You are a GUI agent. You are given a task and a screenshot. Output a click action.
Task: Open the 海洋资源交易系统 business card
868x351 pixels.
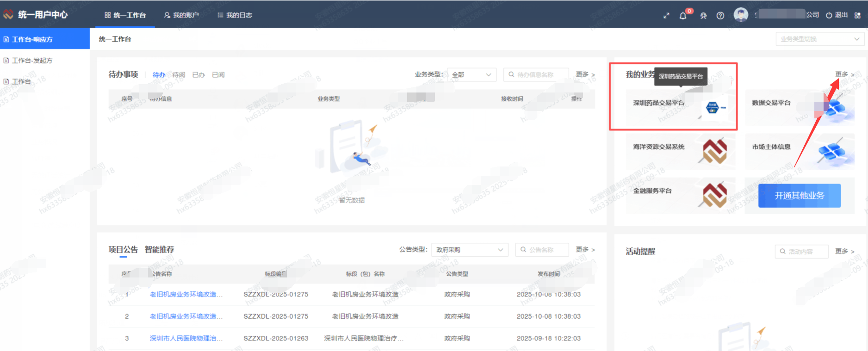(x=679, y=152)
